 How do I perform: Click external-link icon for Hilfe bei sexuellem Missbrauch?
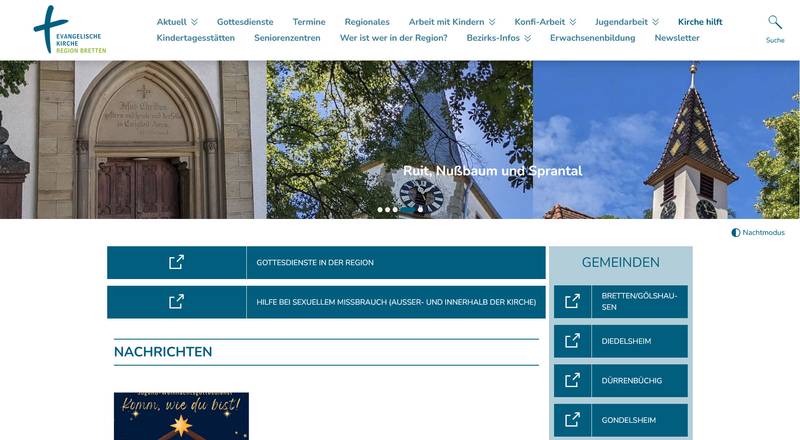point(177,302)
